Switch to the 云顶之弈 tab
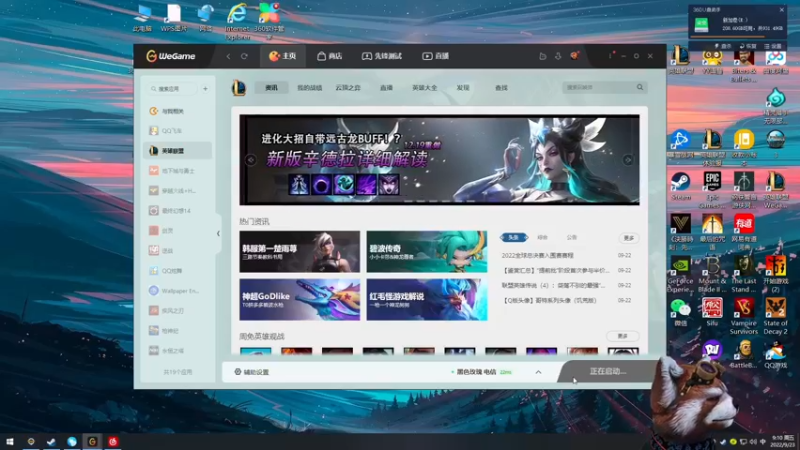The image size is (800, 450). click(348, 88)
